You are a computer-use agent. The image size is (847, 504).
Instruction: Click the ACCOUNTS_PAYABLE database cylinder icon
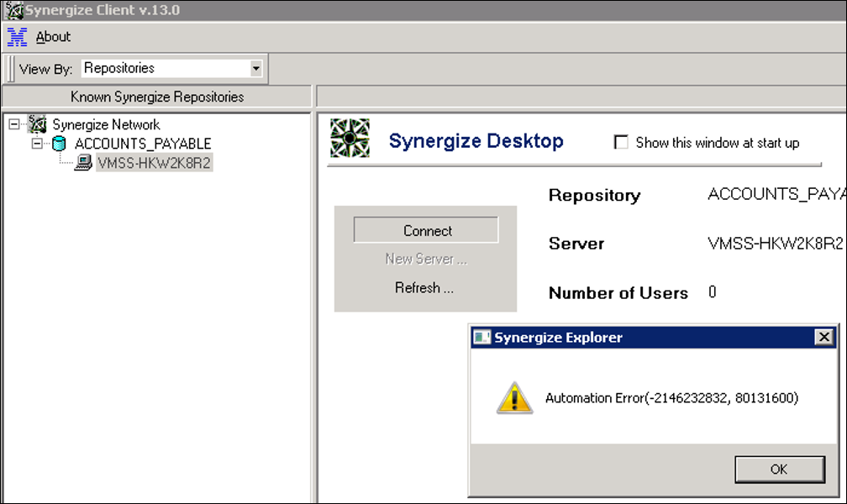click(x=59, y=144)
